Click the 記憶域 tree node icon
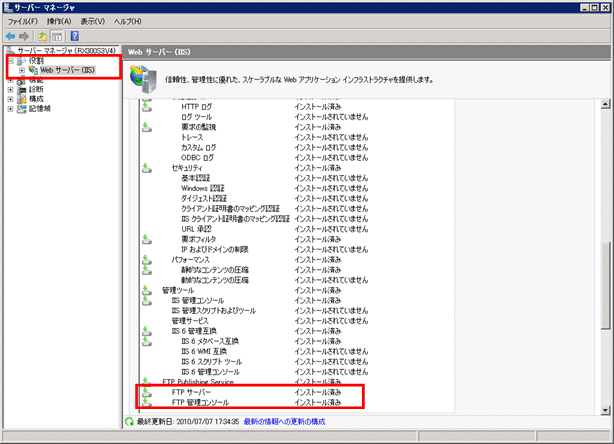Screen dimensions: 614x444 [22, 108]
